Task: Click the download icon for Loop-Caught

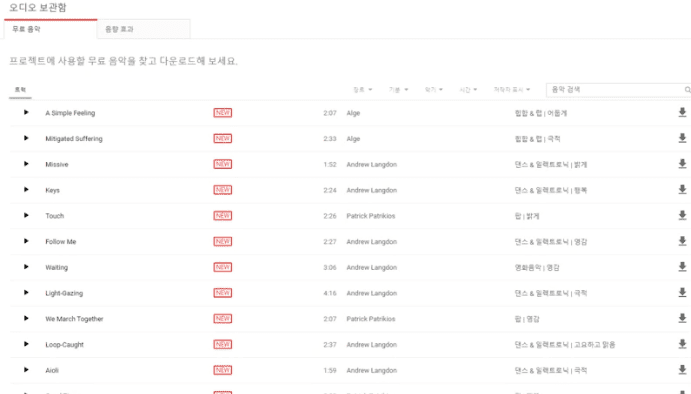Action: [x=682, y=344]
